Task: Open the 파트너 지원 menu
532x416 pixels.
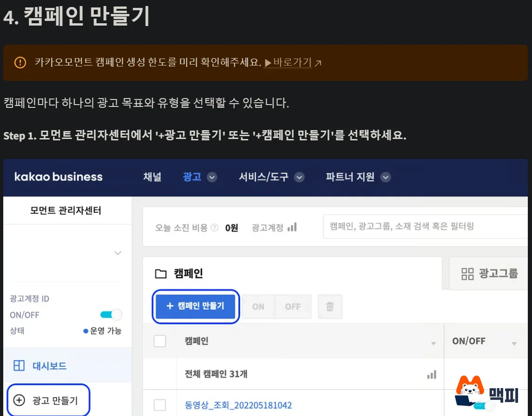Action: (x=350, y=177)
